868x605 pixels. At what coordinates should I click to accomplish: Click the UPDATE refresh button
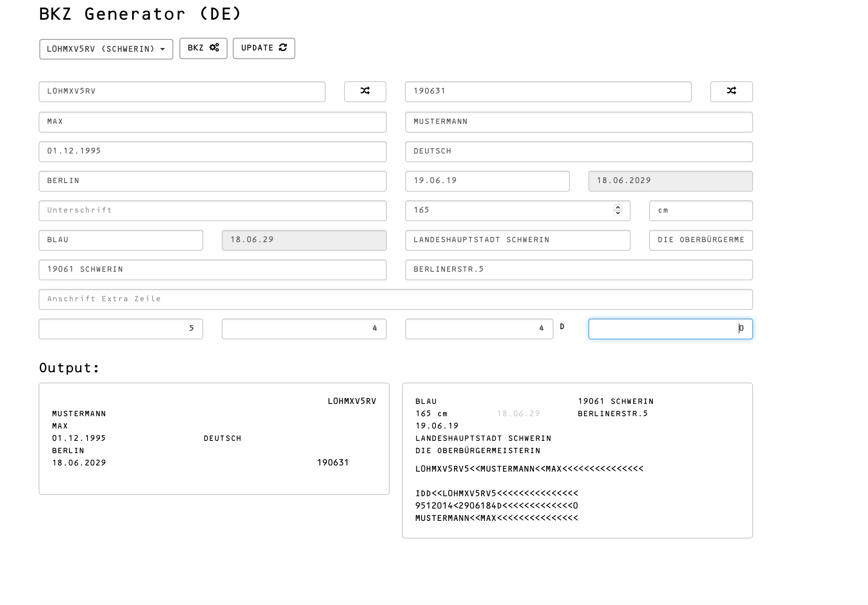[x=264, y=48]
